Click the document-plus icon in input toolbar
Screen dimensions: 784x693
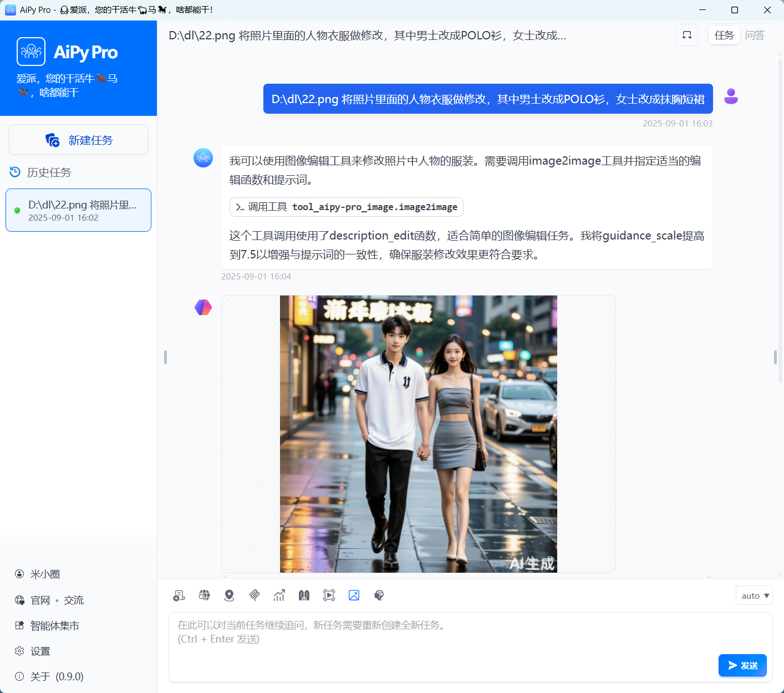(179, 595)
